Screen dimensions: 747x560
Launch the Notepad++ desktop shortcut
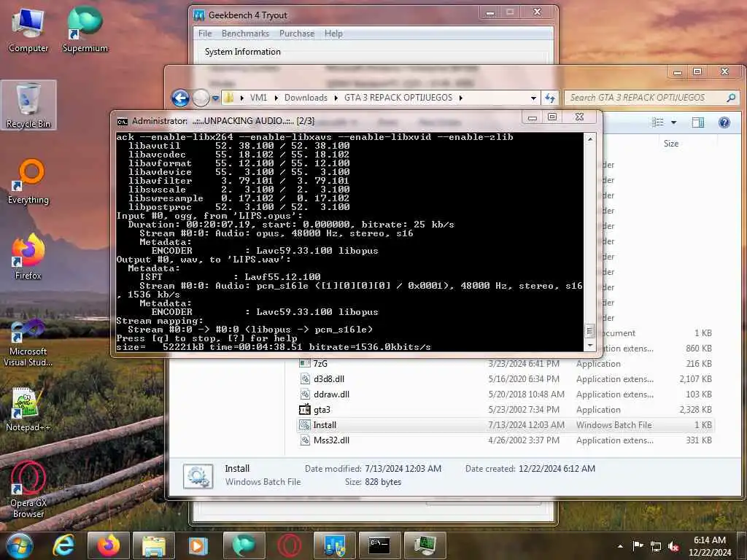[x=28, y=410]
